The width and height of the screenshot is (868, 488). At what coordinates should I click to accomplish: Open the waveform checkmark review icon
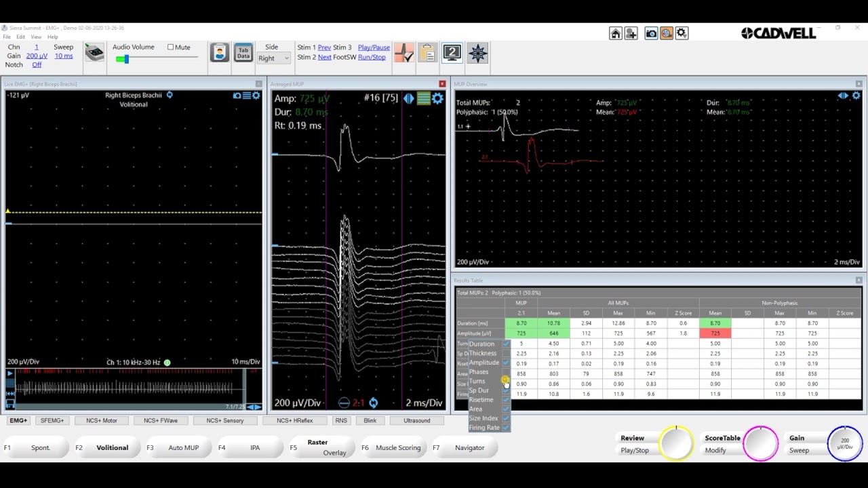click(404, 53)
